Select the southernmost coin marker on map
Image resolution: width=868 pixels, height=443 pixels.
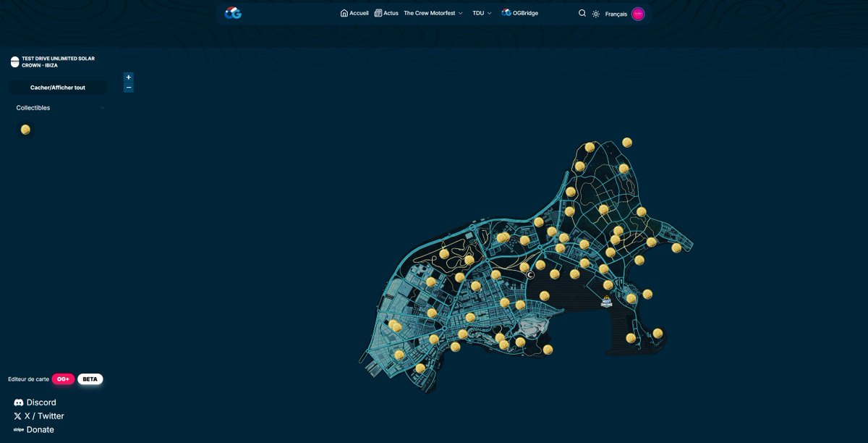pyautogui.click(x=420, y=368)
